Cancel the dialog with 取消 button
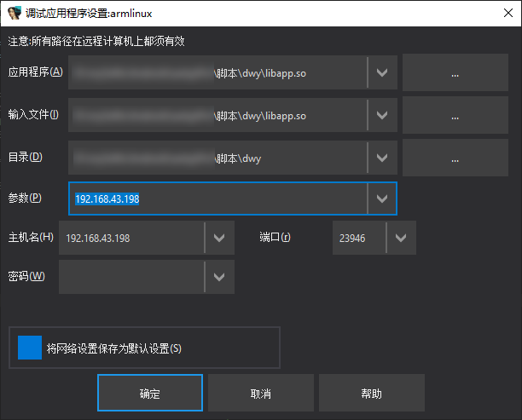Image resolution: width=522 pixels, height=420 pixels. click(x=261, y=393)
